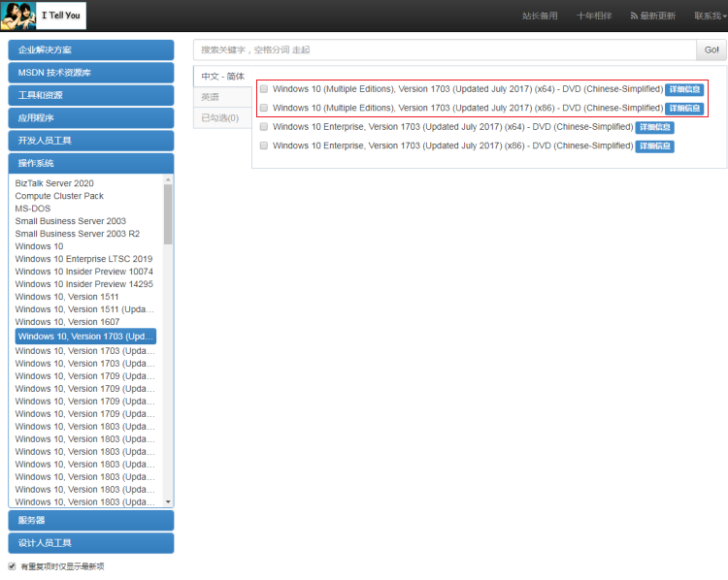Select Small Business Server 2003
This screenshot has width=728, height=580.
[71, 221]
